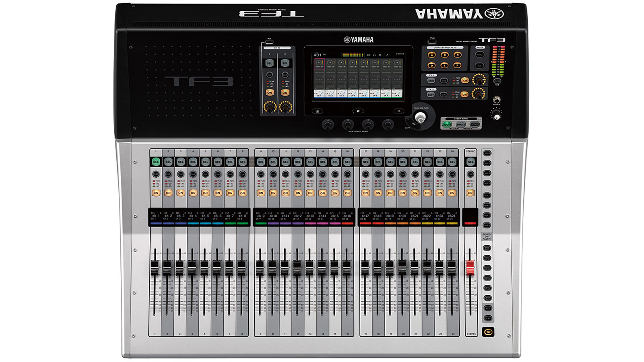The width and height of the screenshot is (644, 362).
Task: Select ST IN 1 with its SEL key
Action: coord(269,63)
